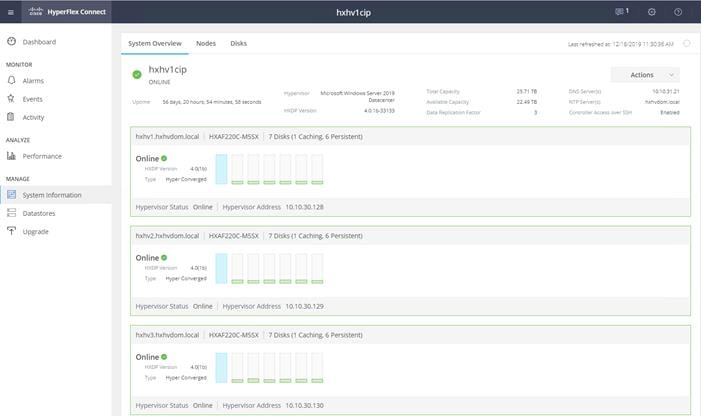Click the HXAF220C-M5SX model of hxhv3
Image resolution: width=701 pixels, height=416 pixels.
(x=234, y=335)
